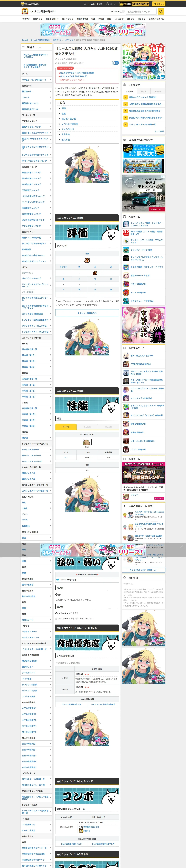The width and height of the screenshot is (186, 868).
Task: Select the 第三形態 form tab
Action: pos(108,427)
